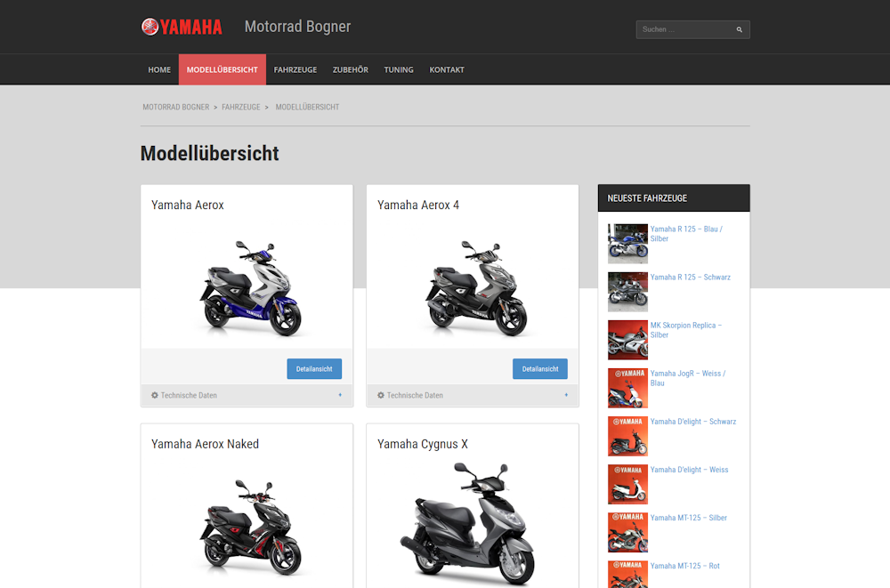Click the Yamaha Aerox scooter image
The image size is (890, 588).
(250, 288)
